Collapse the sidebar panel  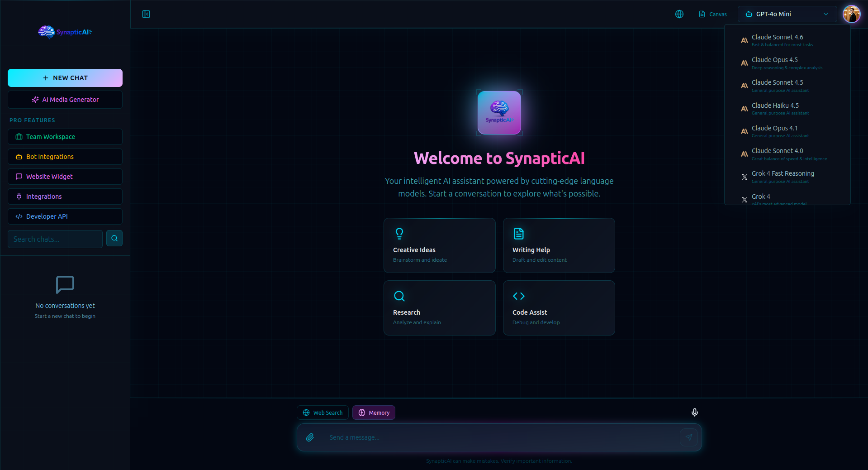(146, 14)
